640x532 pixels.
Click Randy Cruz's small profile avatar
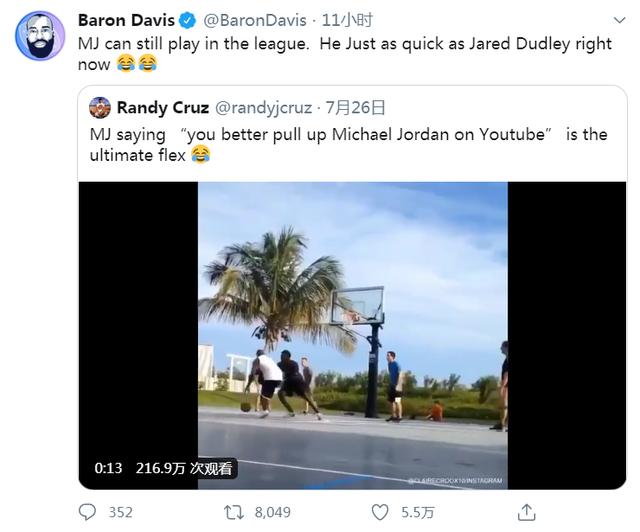click(x=100, y=108)
